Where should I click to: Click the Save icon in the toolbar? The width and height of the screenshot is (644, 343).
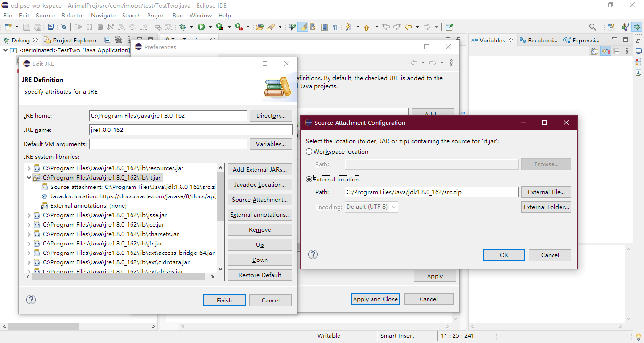26,27
